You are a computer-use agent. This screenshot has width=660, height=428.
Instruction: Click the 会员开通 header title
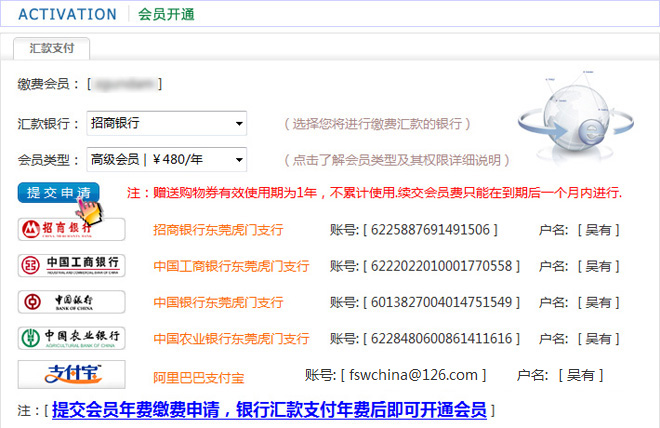pyautogui.click(x=166, y=14)
